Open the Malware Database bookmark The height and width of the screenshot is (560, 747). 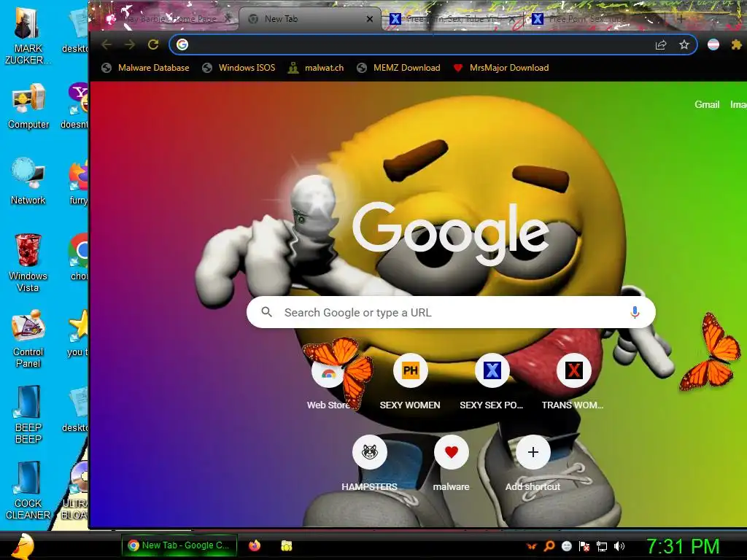pyautogui.click(x=145, y=68)
